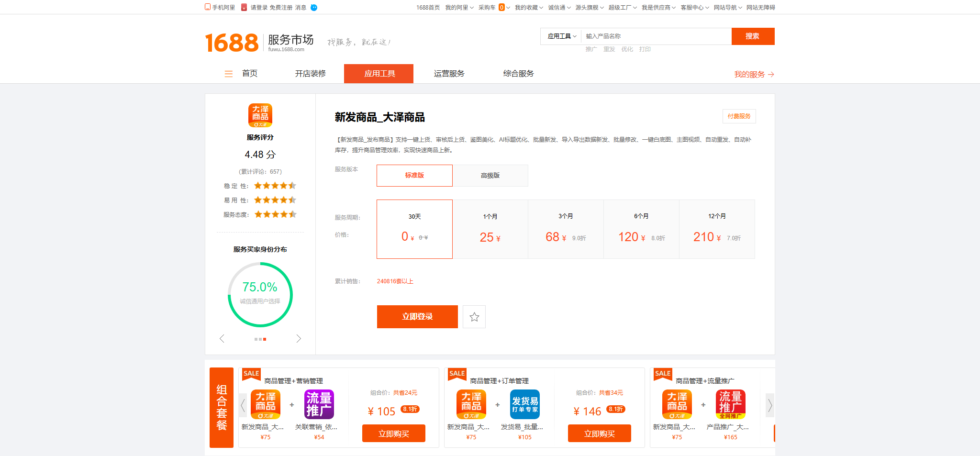Viewport: 980px width, 456px height.
Task: Expand 我是供应商 dropdown
Action: (x=658, y=7)
